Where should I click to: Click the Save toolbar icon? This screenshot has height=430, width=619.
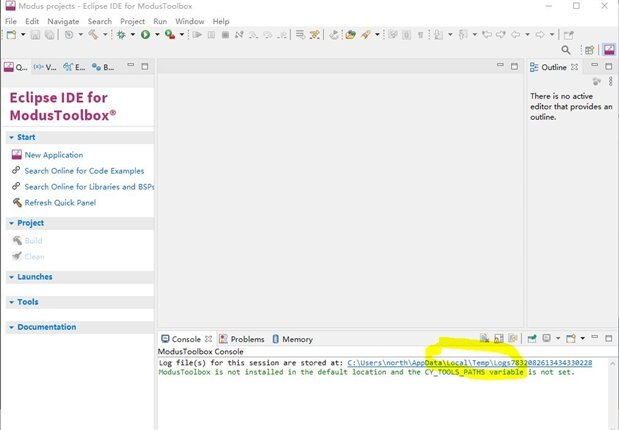[x=35, y=35]
